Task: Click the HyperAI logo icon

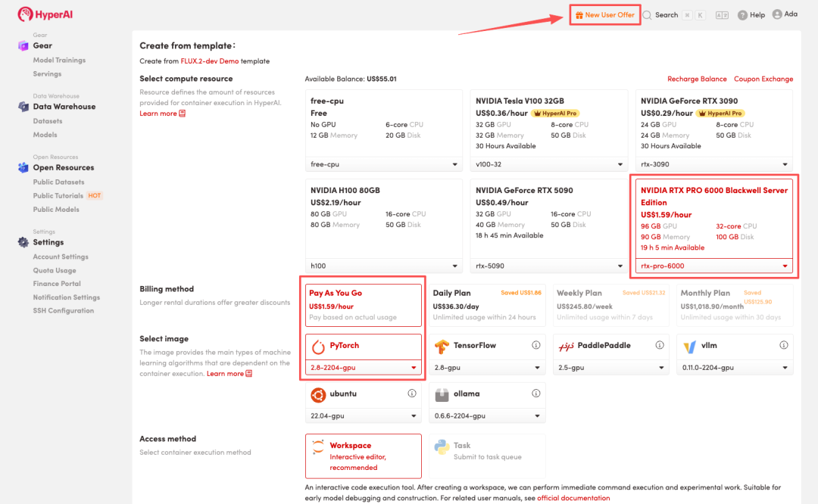Action: pos(25,14)
